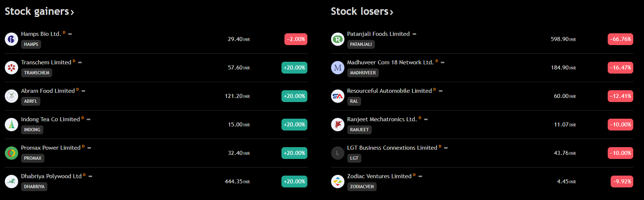This screenshot has width=644, height=200.
Task: Click the Transchem Limited logo icon
Action: pos(11,68)
